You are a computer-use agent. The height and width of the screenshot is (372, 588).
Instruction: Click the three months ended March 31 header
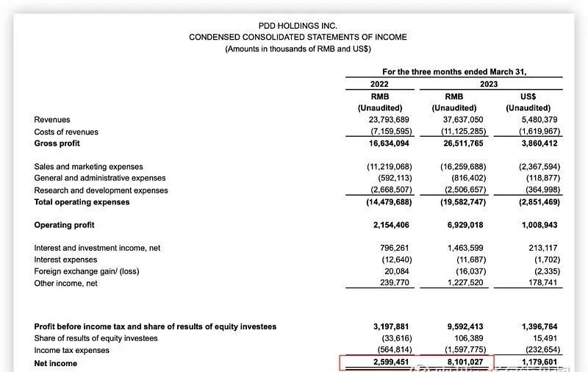click(x=454, y=71)
